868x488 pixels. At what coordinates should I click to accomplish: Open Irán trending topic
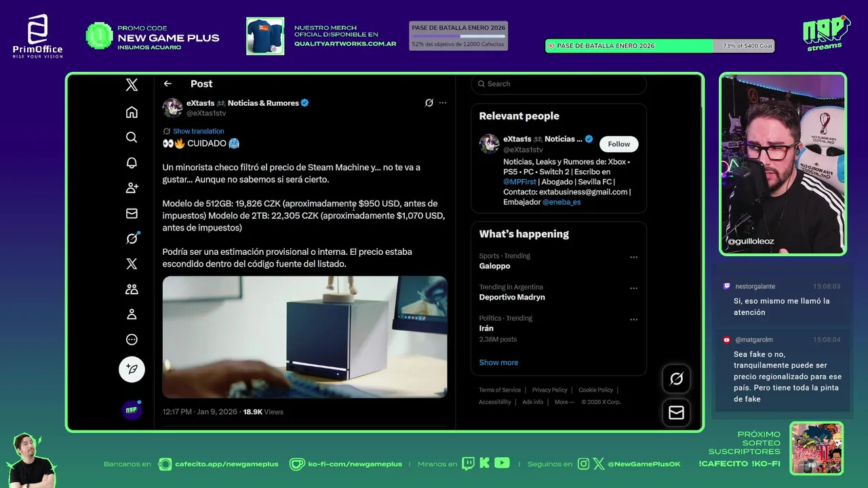point(486,329)
